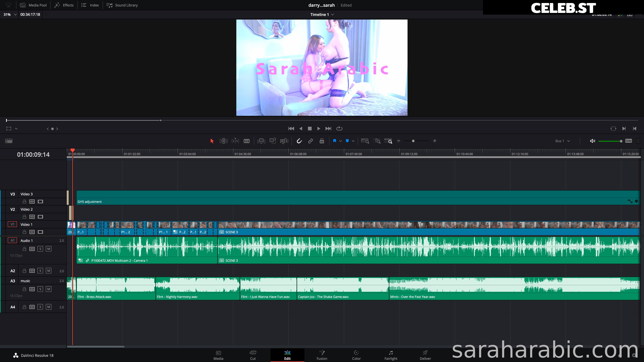
Task: Jump to first frame of timeline
Action: [x=291, y=129]
